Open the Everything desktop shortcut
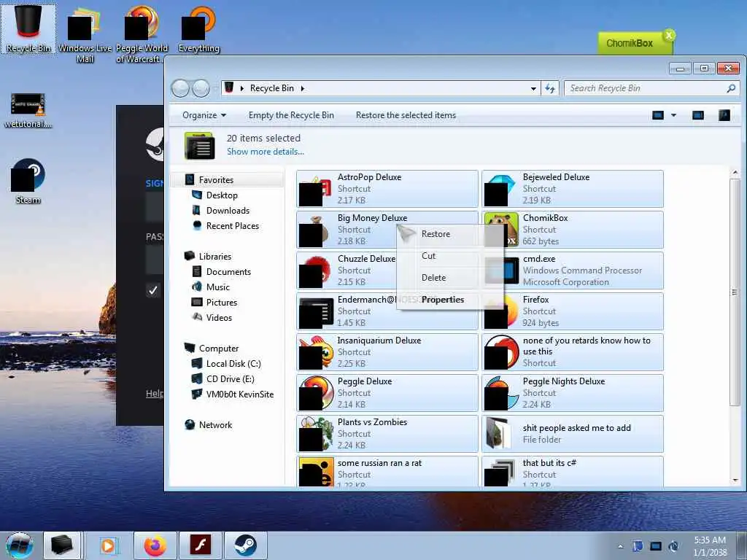Screen dimensions: 747x560 click(x=198, y=29)
